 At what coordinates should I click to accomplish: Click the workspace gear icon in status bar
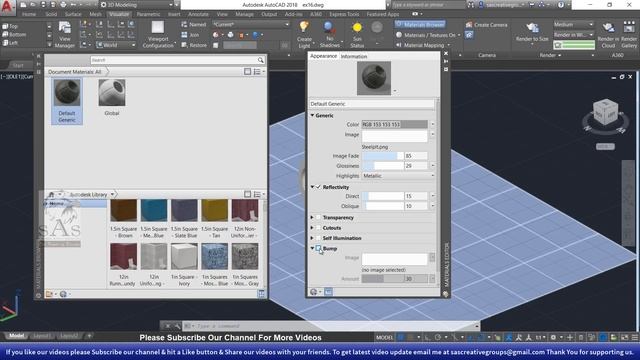pyautogui.click(x=553, y=337)
